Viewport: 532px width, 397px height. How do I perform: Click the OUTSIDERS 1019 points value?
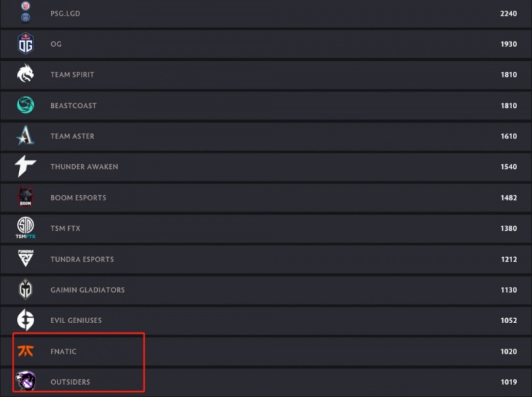click(509, 382)
